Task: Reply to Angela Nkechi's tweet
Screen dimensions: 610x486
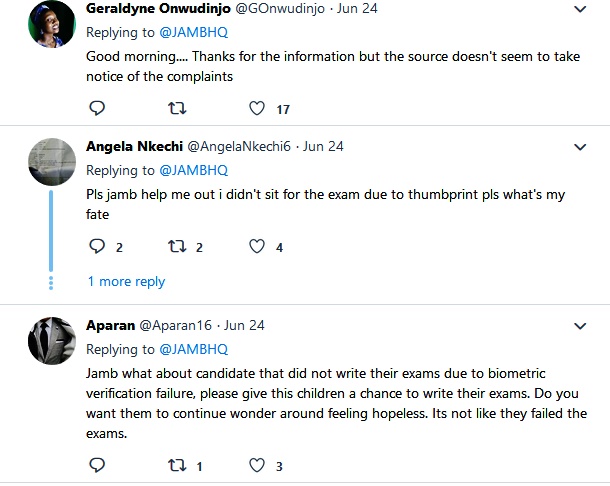Action: coord(97,246)
